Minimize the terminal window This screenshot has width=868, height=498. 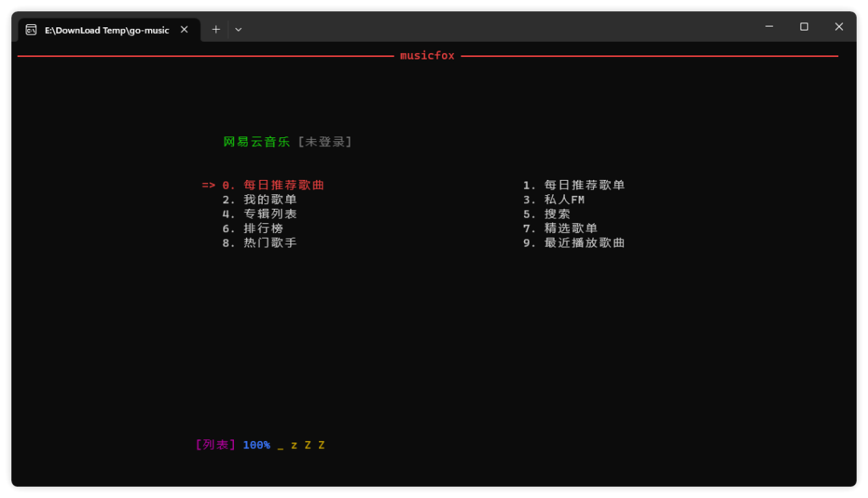click(769, 26)
